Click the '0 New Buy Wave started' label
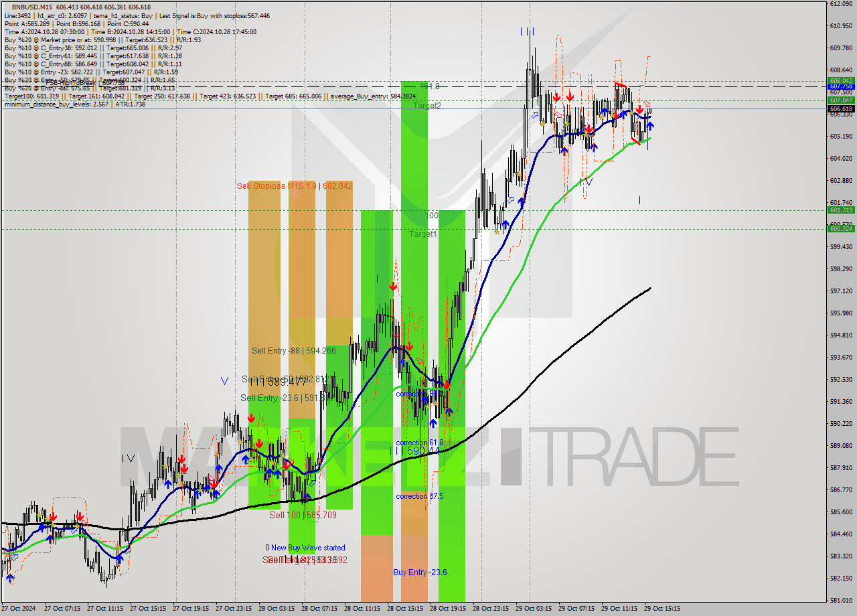This screenshot has width=857, height=616. point(305,547)
